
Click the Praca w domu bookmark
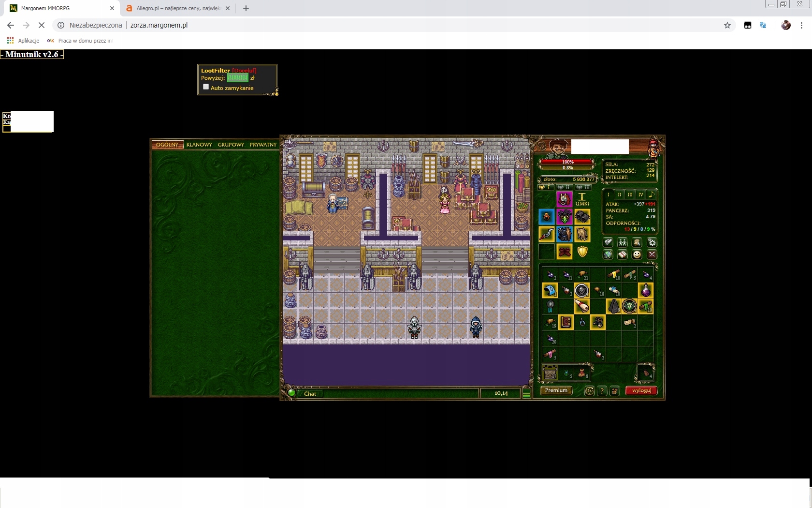coord(80,41)
